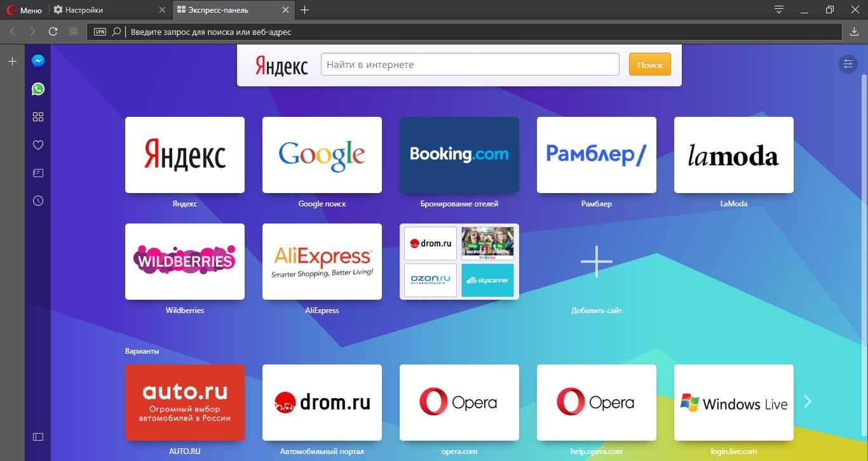
Task: Open the Рамблер speed dial tile
Action: (597, 155)
